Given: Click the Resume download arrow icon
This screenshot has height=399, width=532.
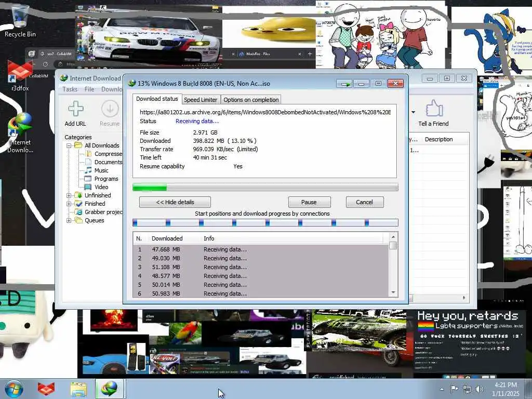Looking at the screenshot, I should point(110,109).
